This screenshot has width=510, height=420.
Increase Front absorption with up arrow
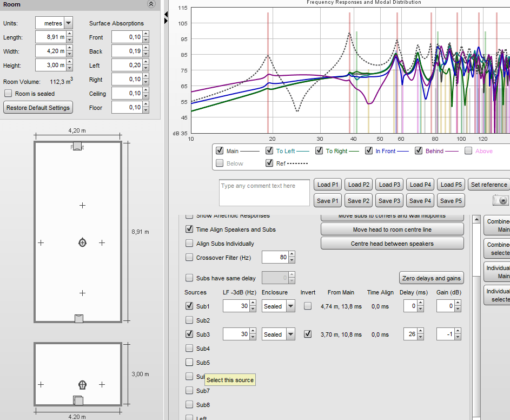(x=145, y=34)
